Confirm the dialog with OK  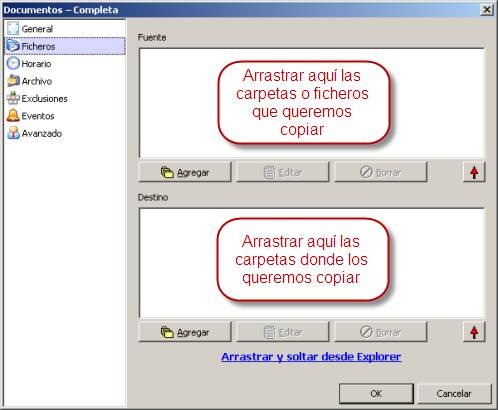coord(376,394)
